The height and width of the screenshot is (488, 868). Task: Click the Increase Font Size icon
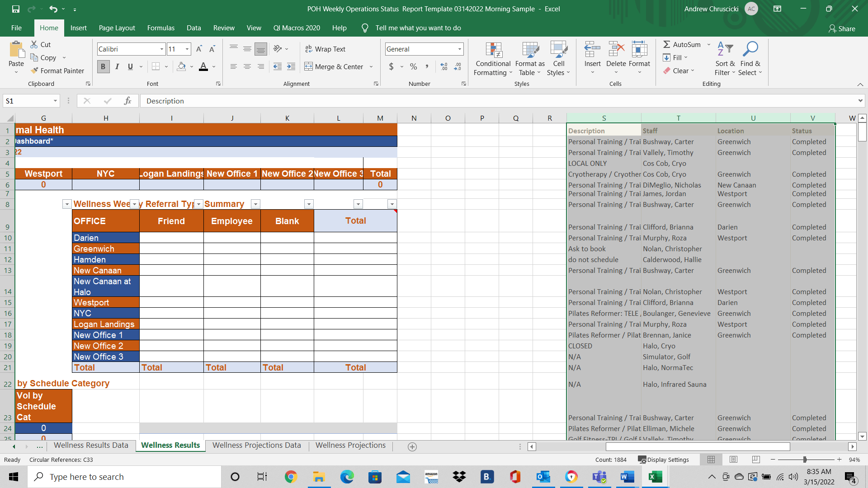click(199, 49)
